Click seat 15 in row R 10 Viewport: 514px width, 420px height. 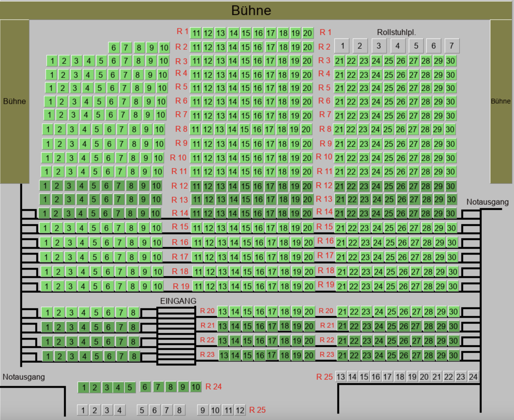(x=246, y=158)
